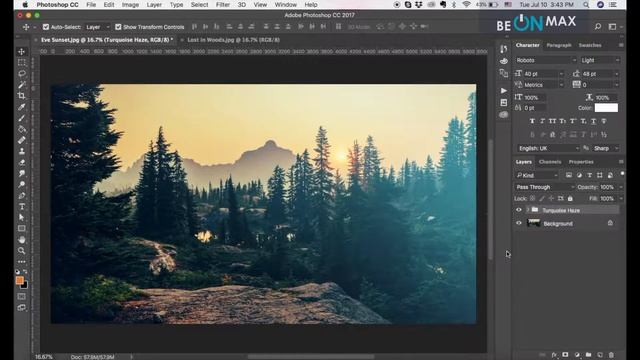Hide the Turquoise Haze group
This screenshot has width=640, height=360.
pyautogui.click(x=519, y=210)
